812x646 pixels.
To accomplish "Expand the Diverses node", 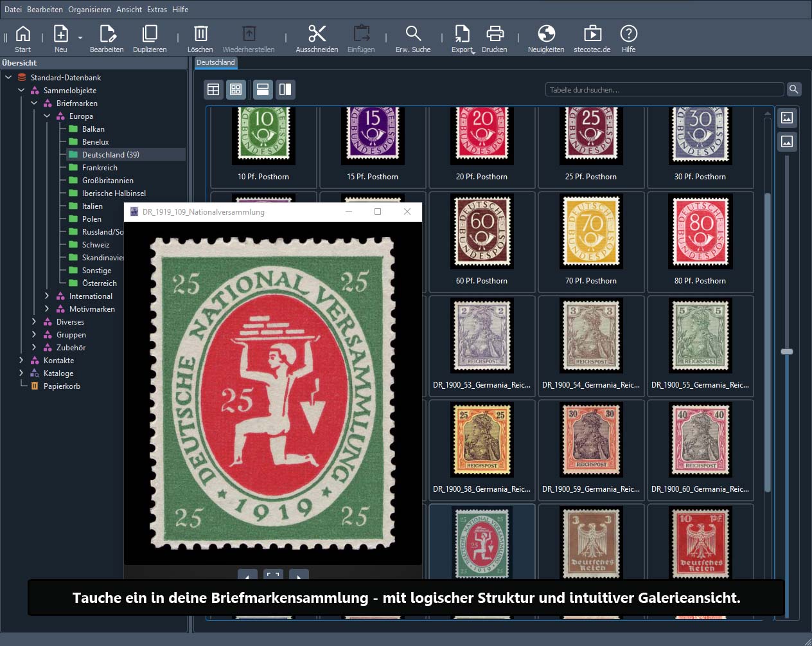I will 34,321.
